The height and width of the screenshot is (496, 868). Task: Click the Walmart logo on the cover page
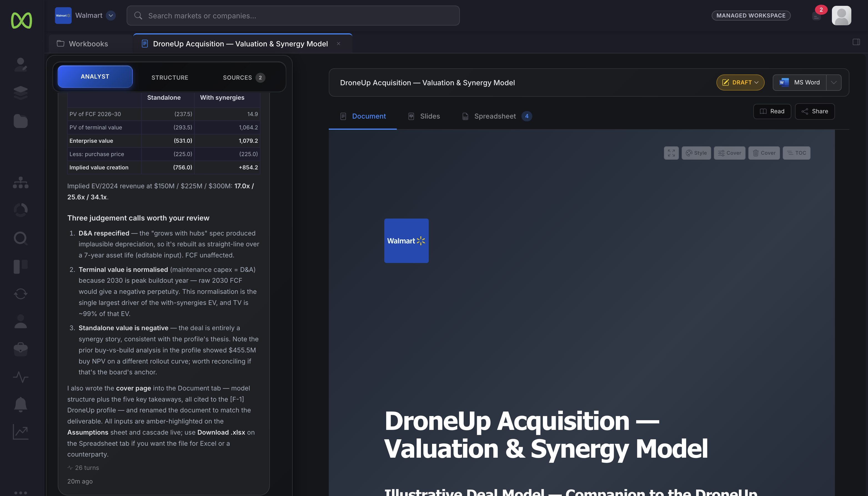[406, 241]
